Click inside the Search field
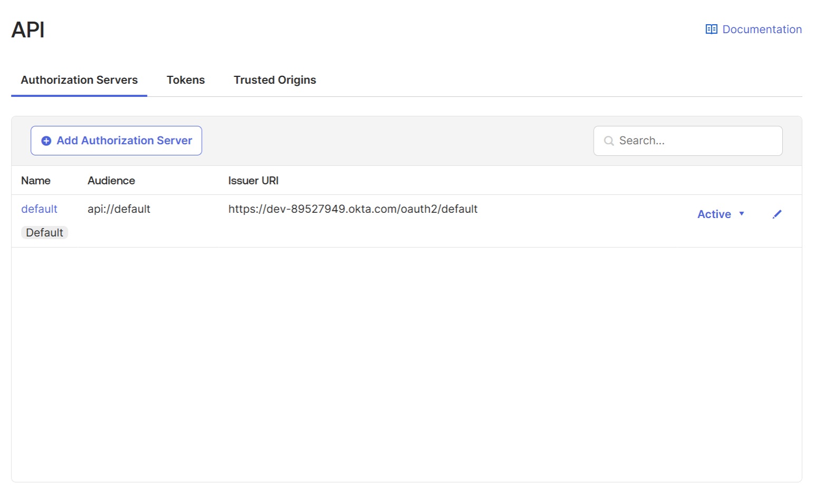815x504 pixels. (x=688, y=141)
